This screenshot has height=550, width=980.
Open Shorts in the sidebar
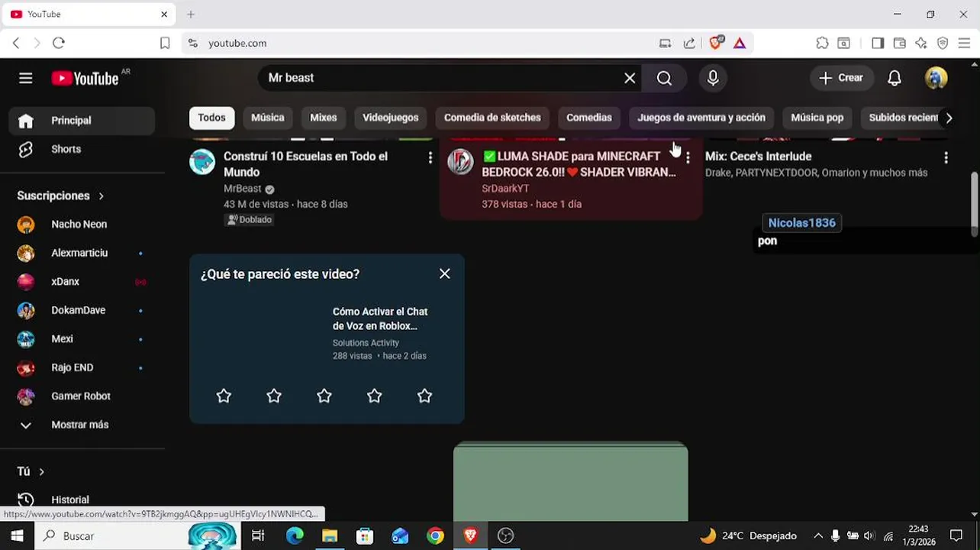(82, 149)
